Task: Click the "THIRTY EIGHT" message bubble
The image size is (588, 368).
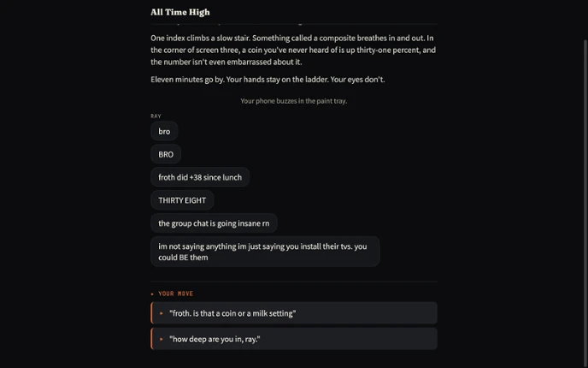Action: click(x=182, y=200)
